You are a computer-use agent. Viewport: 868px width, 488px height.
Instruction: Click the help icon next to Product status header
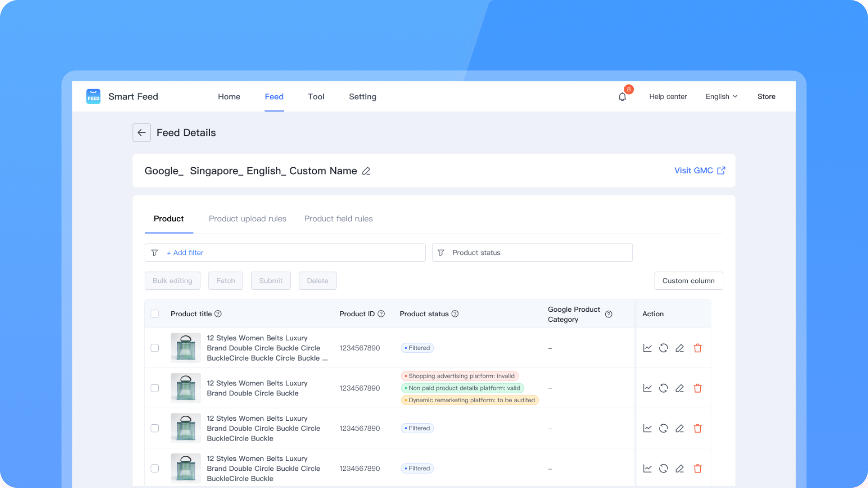(x=455, y=314)
